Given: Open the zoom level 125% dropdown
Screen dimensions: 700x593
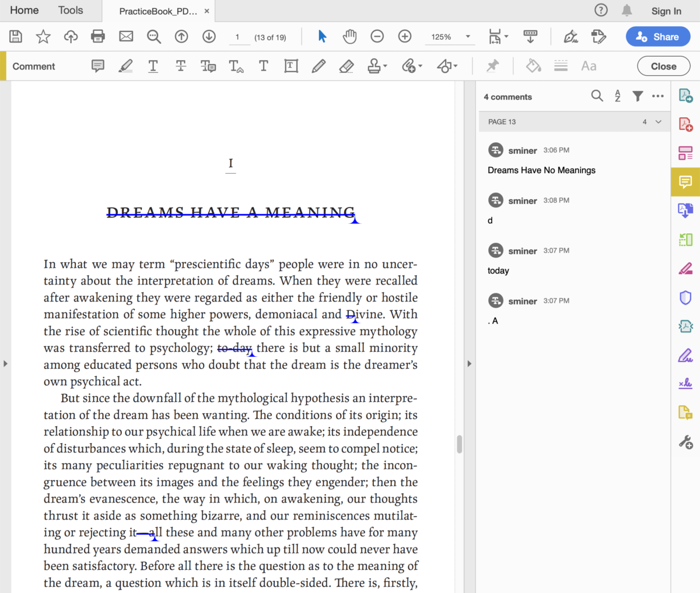Looking at the screenshot, I should pyautogui.click(x=466, y=36).
